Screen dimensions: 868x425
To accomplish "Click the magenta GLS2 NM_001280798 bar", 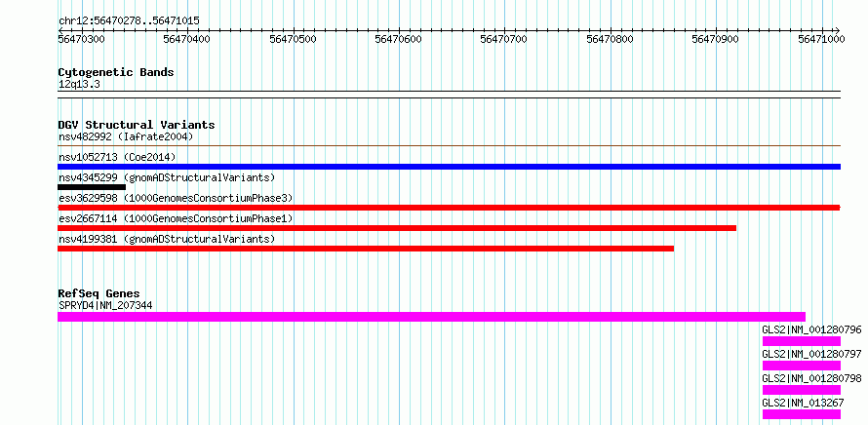I will pyautogui.click(x=802, y=390).
